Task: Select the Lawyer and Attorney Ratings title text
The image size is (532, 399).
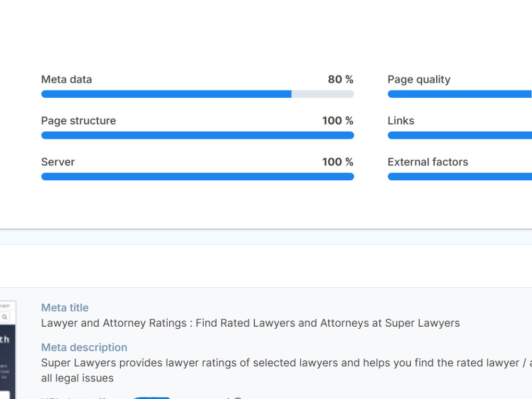Action: pyautogui.click(x=251, y=323)
